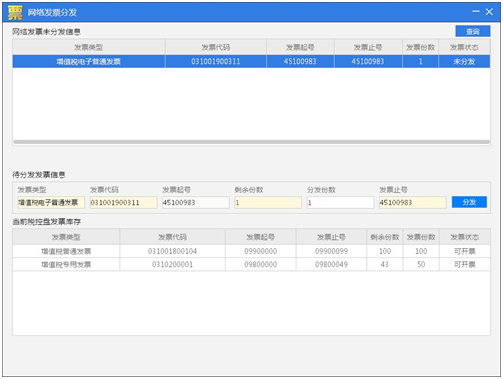Click remaining count 43 cell
The image size is (503, 379).
(x=385, y=264)
